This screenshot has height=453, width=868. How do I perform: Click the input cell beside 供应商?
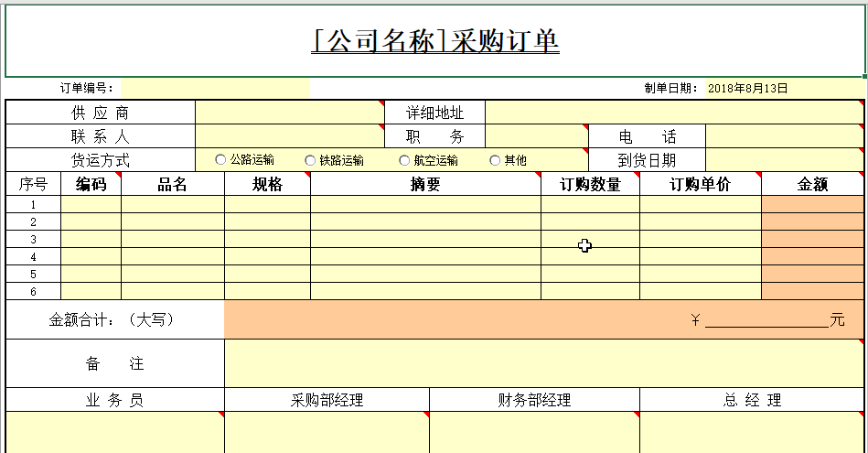289,113
